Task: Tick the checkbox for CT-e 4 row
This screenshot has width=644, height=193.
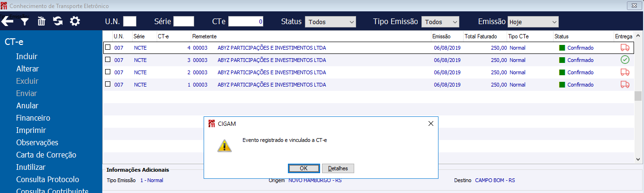Action: tap(107, 47)
